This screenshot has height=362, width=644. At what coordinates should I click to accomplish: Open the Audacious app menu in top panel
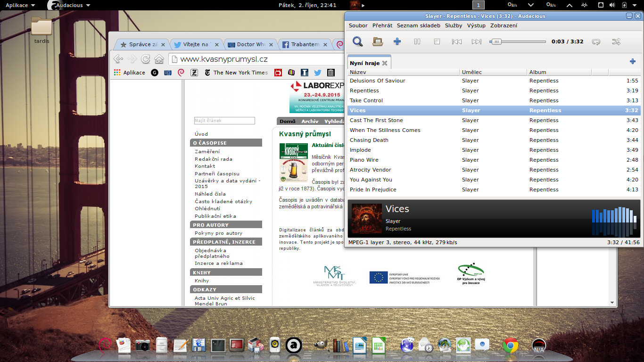[x=70, y=5]
